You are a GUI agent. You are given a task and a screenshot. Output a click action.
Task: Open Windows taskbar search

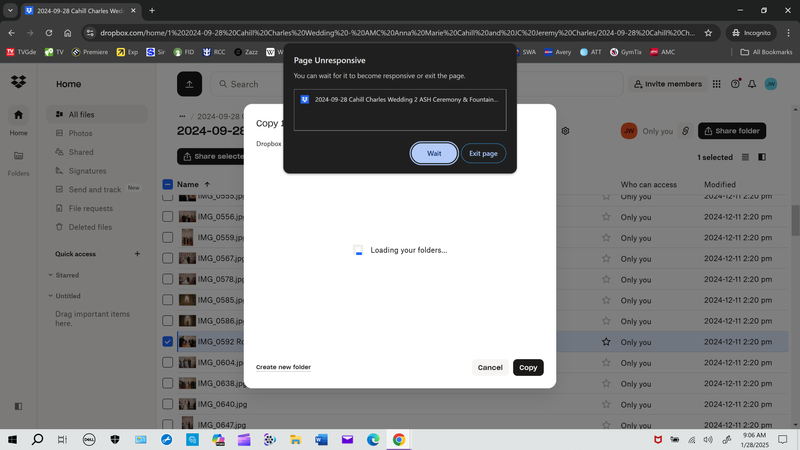tap(37, 439)
